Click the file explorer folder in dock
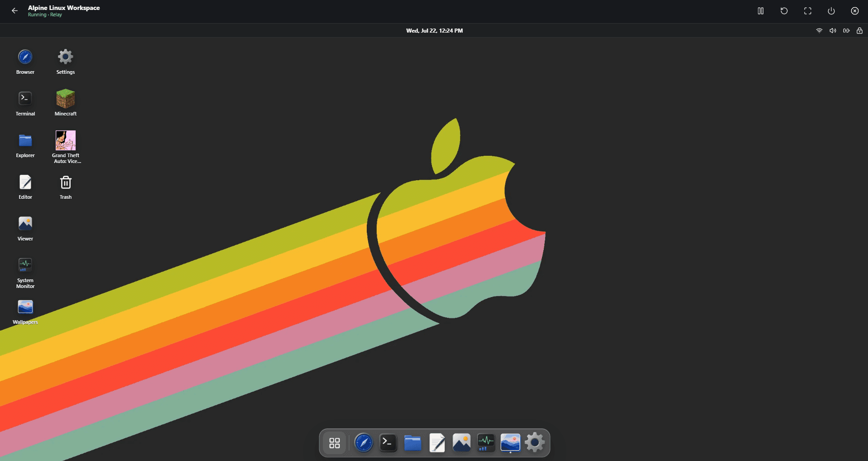Screen dimensions: 868x461 (412, 442)
